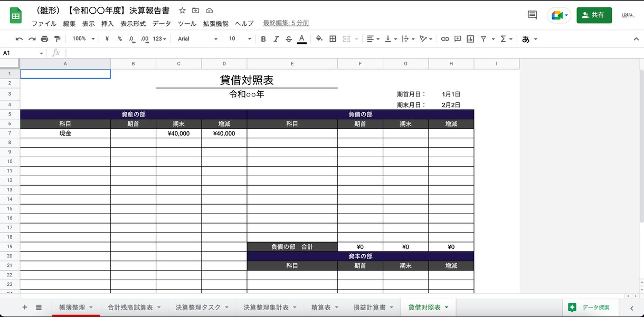Click the データ探索 explore button
The height and width of the screenshot is (317, 644).
pos(590,307)
